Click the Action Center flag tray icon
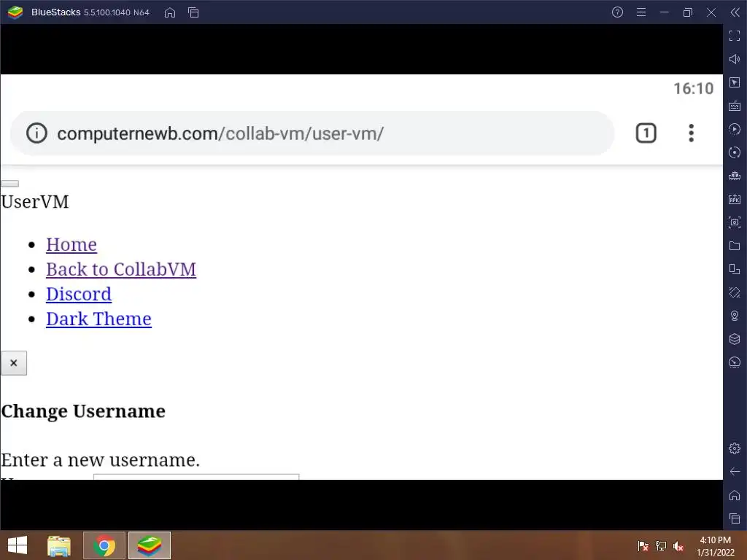The width and height of the screenshot is (747, 560). click(643, 545)
